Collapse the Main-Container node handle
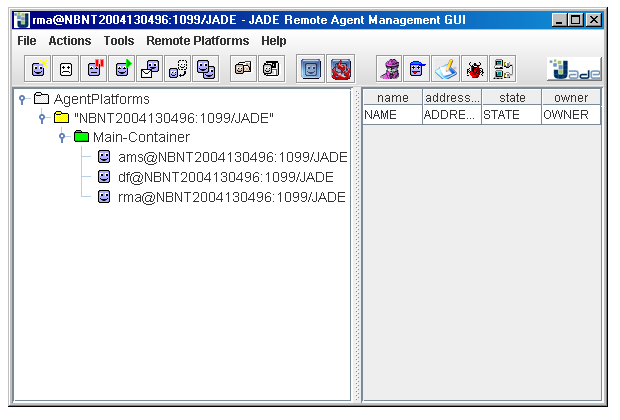The width and height of the screenshot is (620, 420). pos(62,137)
